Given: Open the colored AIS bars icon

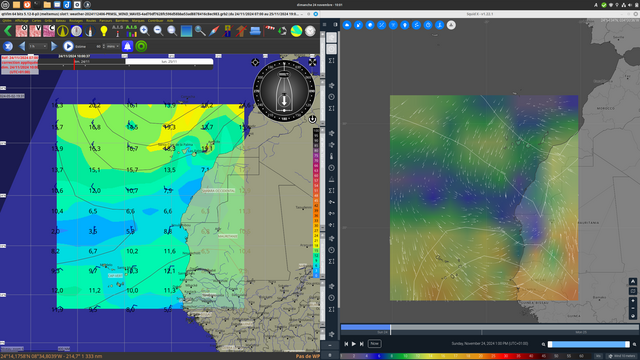Looking at the screenshot, I should coord(131,31).
